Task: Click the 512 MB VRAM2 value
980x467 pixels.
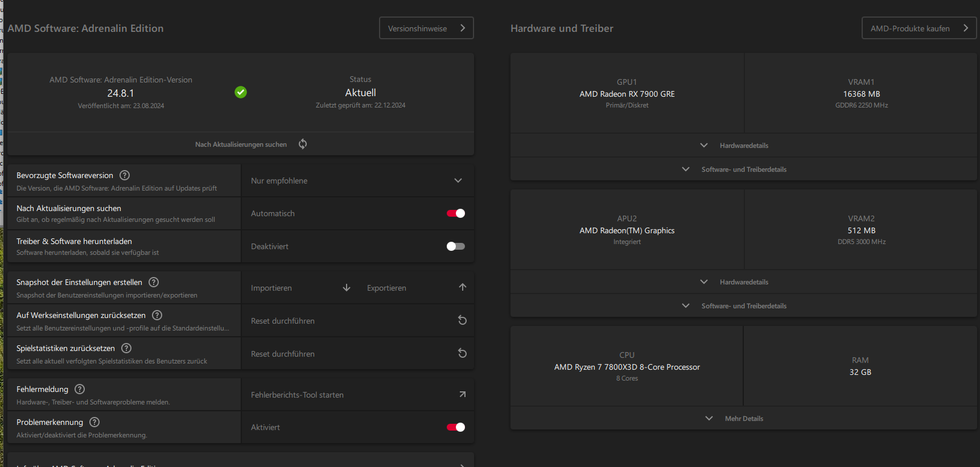Action: click(862, 230)
